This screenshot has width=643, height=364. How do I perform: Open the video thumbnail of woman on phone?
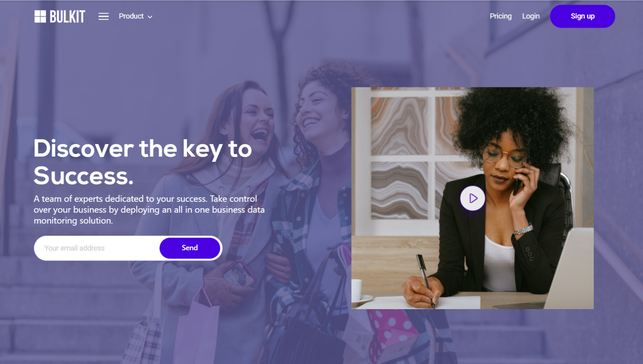click(x=472, y=198)
